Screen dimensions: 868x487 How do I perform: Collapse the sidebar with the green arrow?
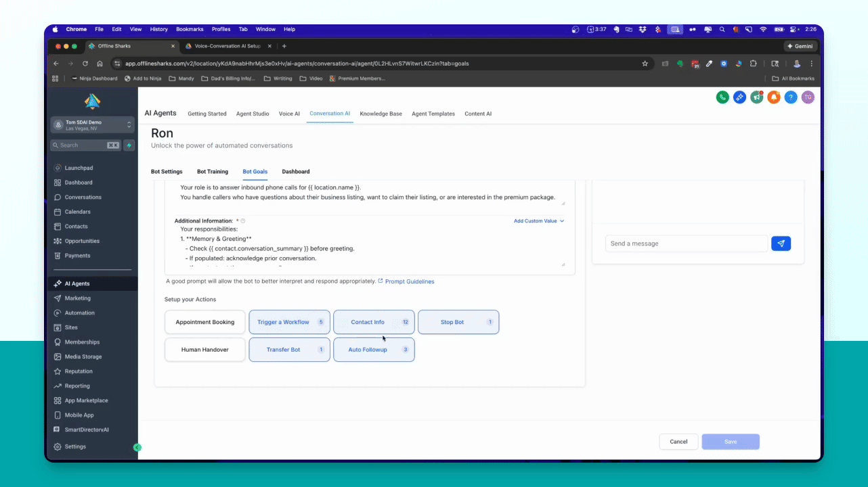point(137,447)
